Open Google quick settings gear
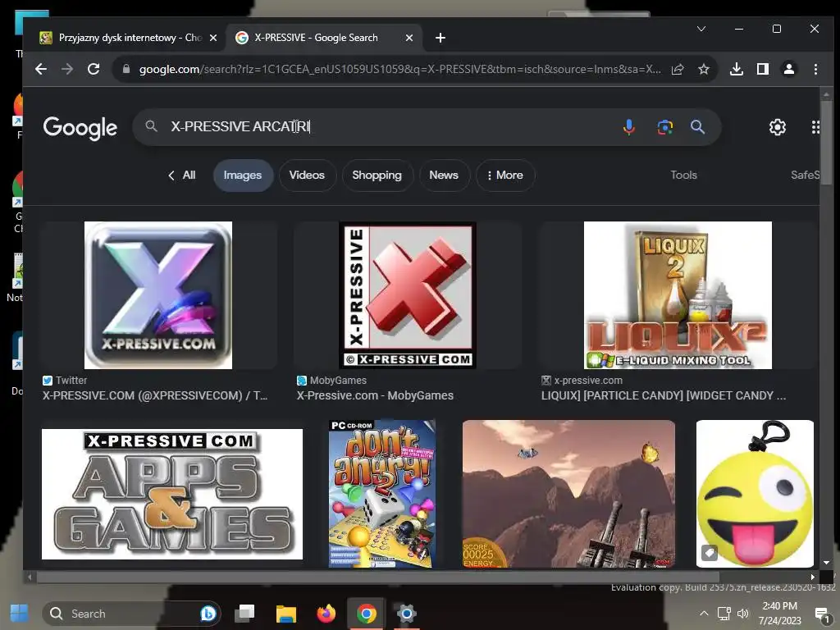 (778, 127)
